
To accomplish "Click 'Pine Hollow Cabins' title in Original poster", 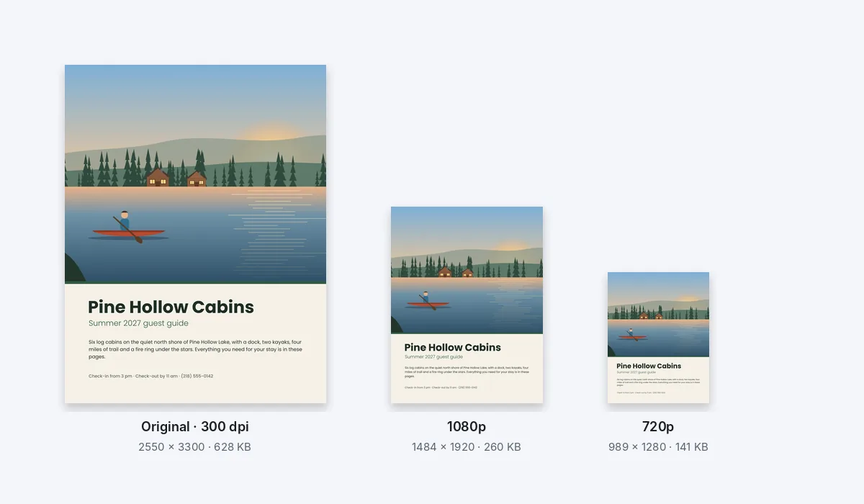I will (171, 307).
